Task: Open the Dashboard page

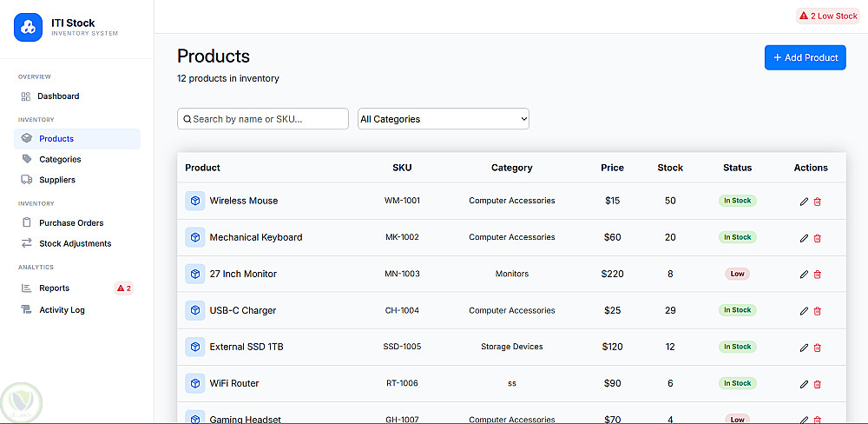Action: 59,96
